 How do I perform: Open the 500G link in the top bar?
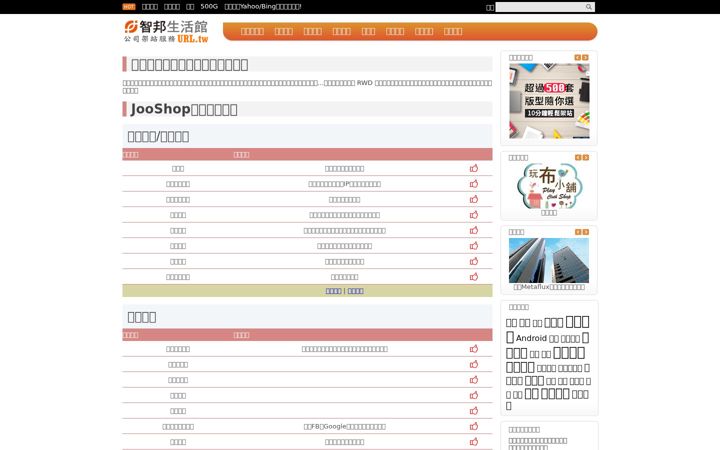click(209, 6)
